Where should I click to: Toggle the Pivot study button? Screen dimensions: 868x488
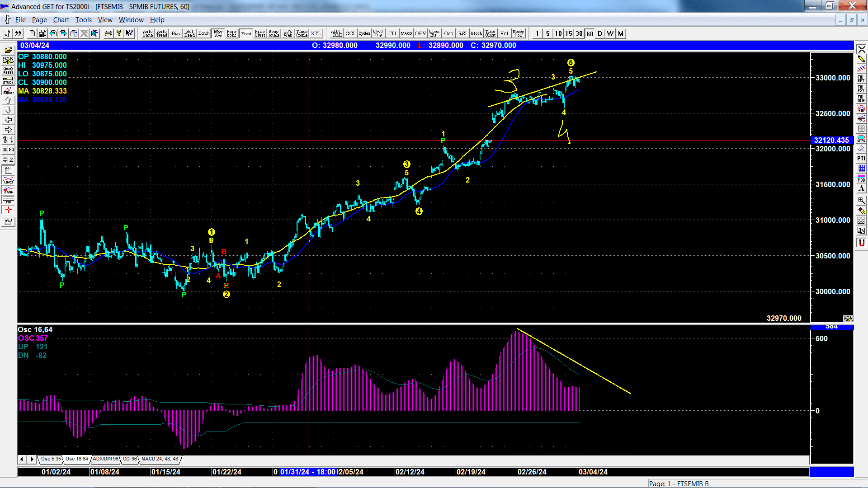pos(246,33)
